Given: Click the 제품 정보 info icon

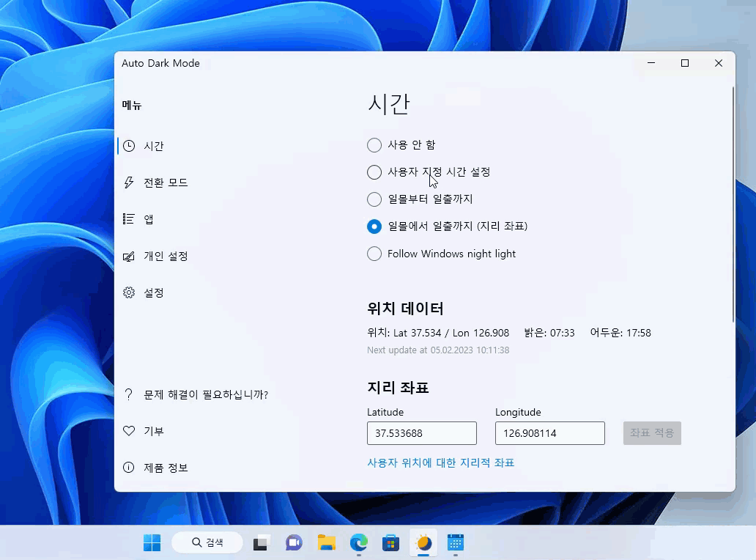Looking at the screenshot, I should pyautogui.click(x=129, y=468).
